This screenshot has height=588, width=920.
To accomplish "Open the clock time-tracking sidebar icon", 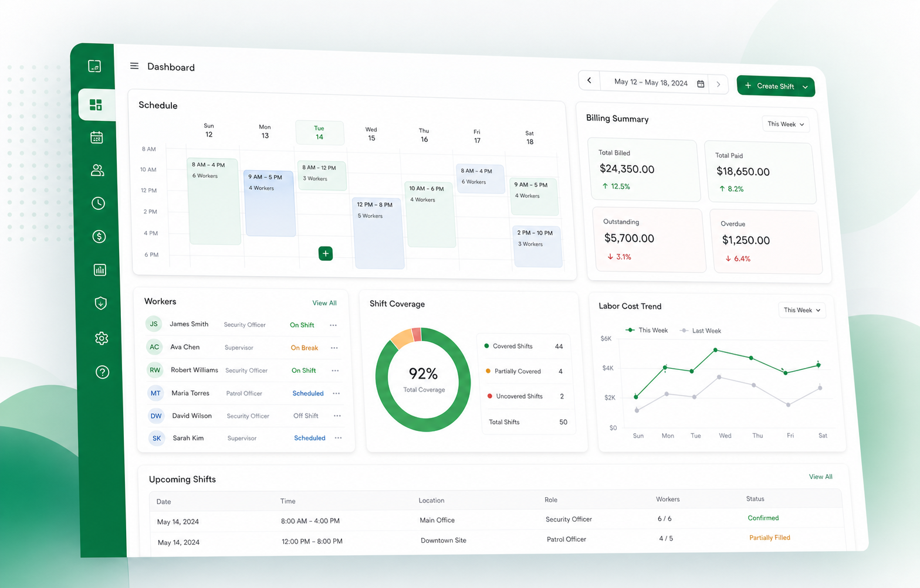I will click(99, 203).
